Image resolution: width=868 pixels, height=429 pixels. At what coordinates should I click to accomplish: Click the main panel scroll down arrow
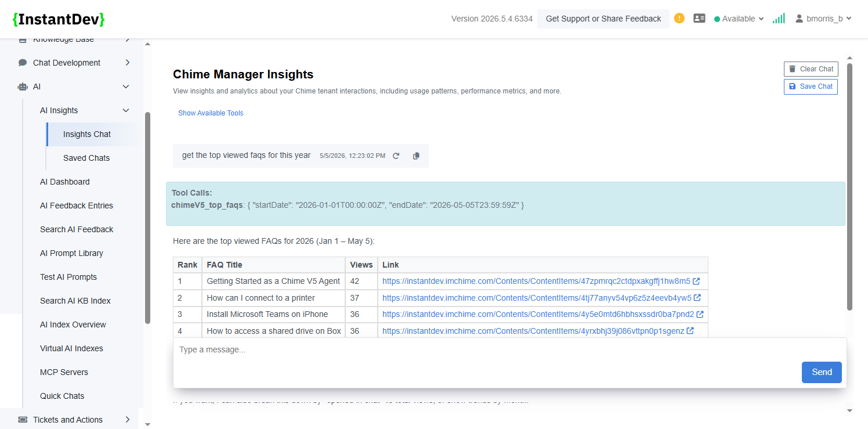850,410
